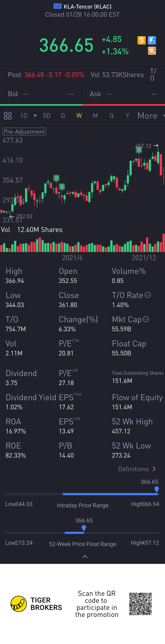
Task: Click the Intraday Price Range slider marker
Action: click(156, 489)
